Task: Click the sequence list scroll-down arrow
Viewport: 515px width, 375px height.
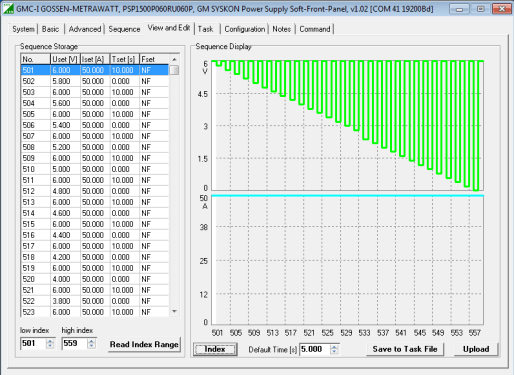Action: [x=174, y=311]
